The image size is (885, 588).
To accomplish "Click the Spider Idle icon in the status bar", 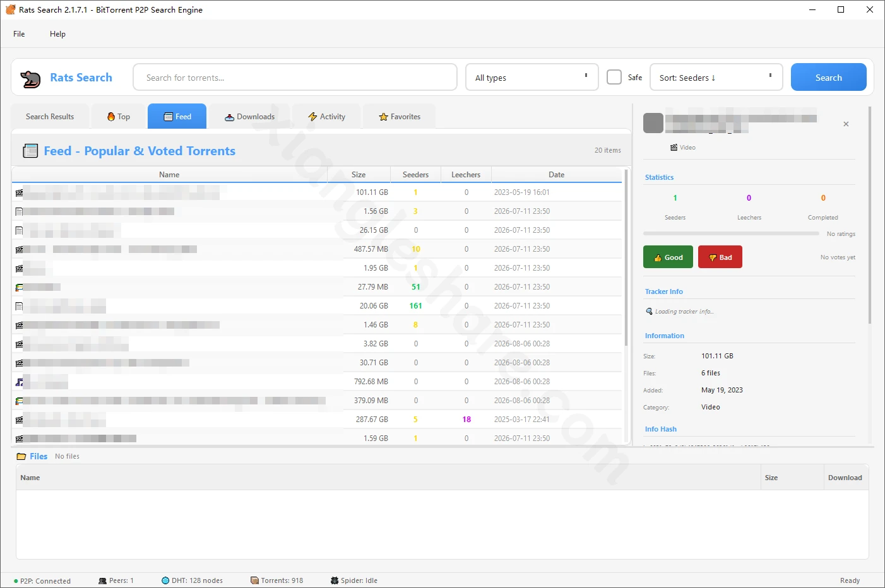I will 335,580.
